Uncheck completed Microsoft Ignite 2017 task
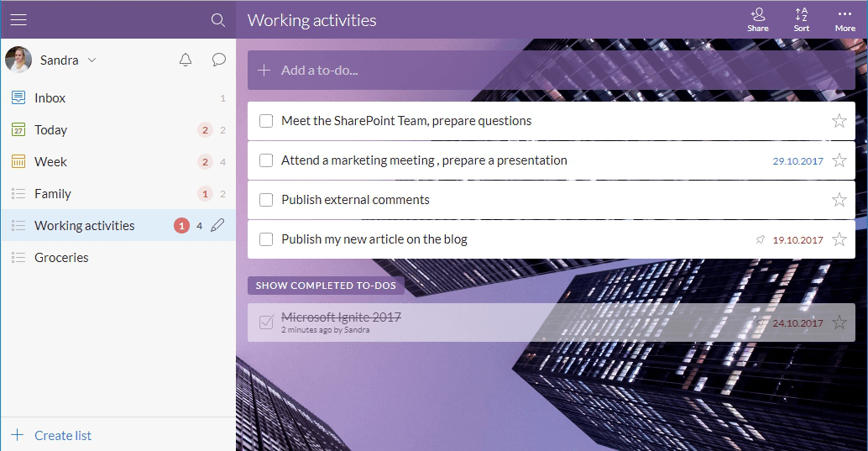Viewport: 868px width, 451px height. (x=266, y=323)
